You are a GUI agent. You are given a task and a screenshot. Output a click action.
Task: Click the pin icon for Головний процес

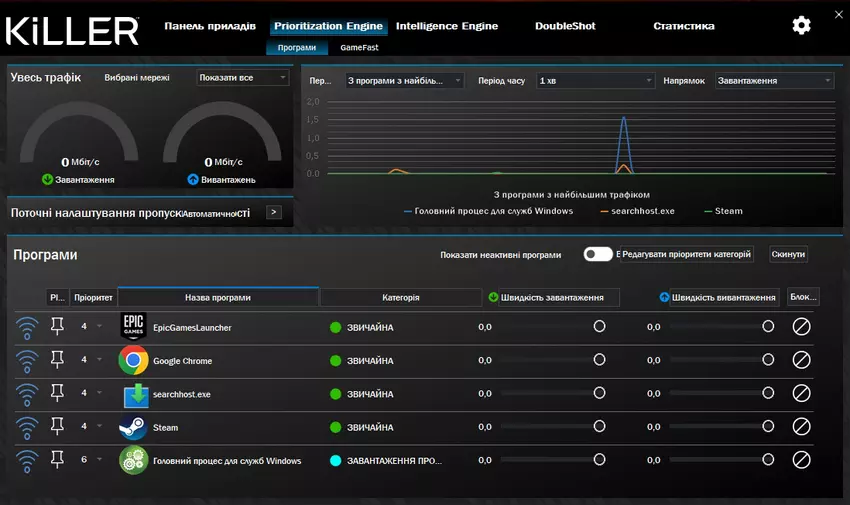57,460
